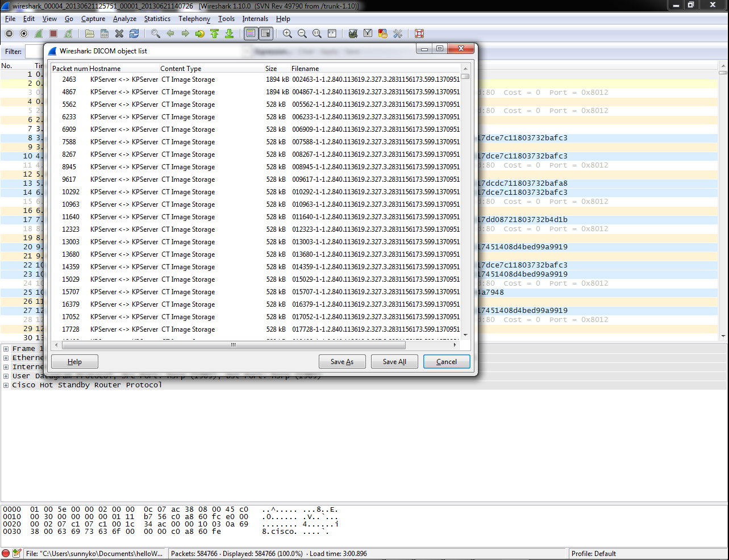Open the Go menu
The height and width of the screenshot is (560, 729).
pyautogui.click(x=69, y=19)
